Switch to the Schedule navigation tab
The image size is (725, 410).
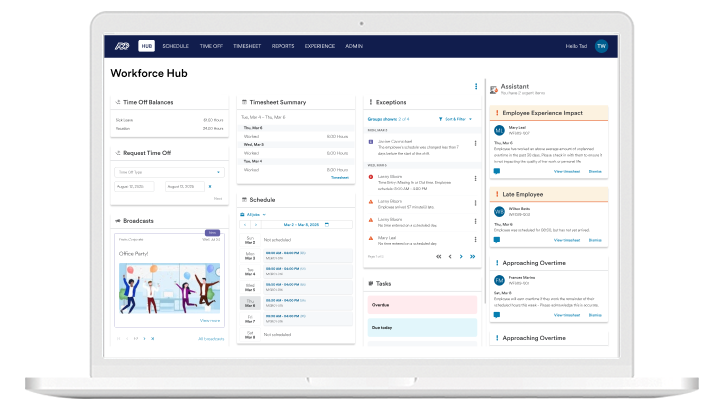(175, 46)
